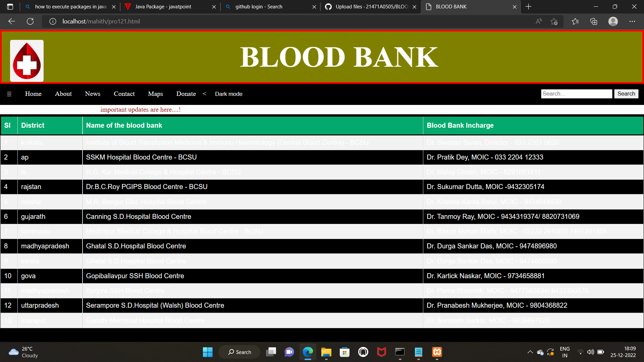Select the Maps menu item

(x=155, y=94)
